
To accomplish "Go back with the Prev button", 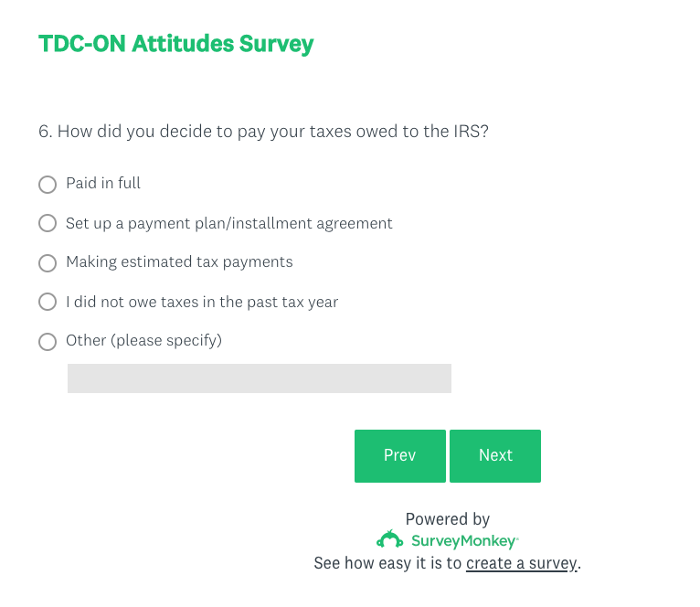I will tap(399, 455).
